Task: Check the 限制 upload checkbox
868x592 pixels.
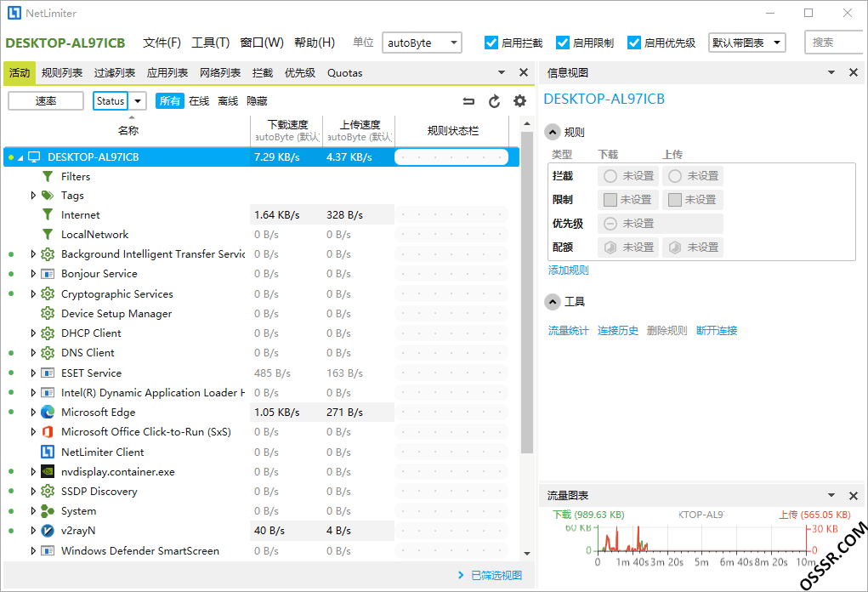Action: pos(675,200)
